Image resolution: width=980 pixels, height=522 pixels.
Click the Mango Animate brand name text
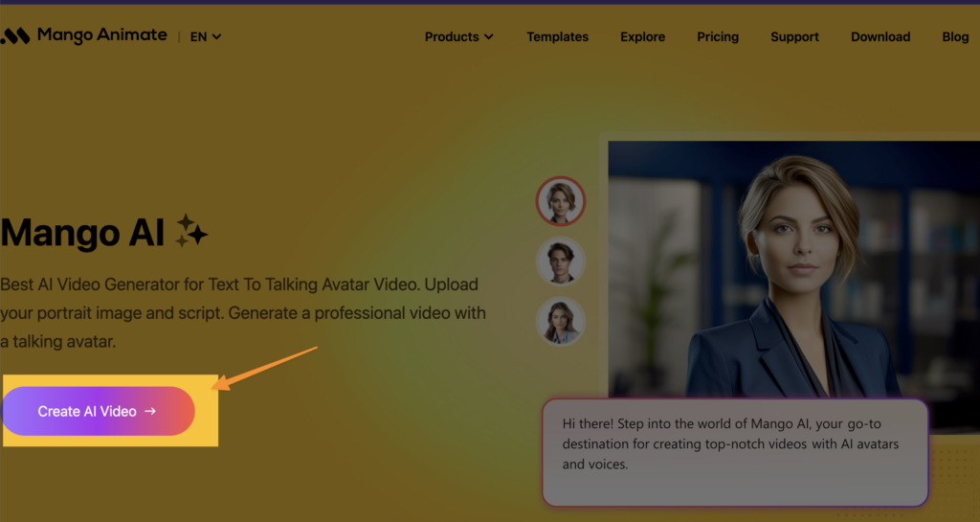click(102, 36)
